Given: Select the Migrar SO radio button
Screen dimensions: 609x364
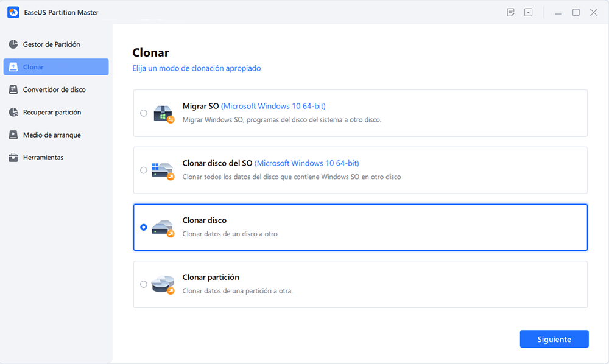Looking at the screenshot, I should coord(144,113).
